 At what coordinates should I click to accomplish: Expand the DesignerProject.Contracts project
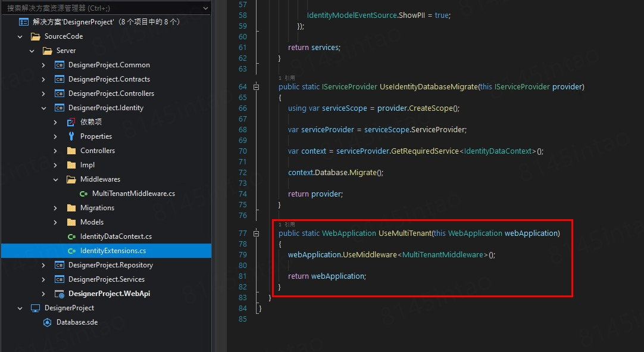click(43, 79)
